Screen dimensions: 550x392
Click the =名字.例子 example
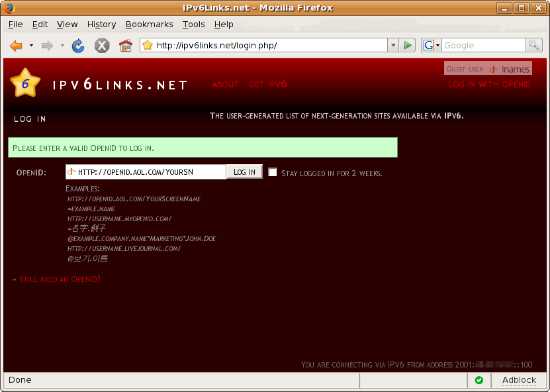[x=86, y=228]
